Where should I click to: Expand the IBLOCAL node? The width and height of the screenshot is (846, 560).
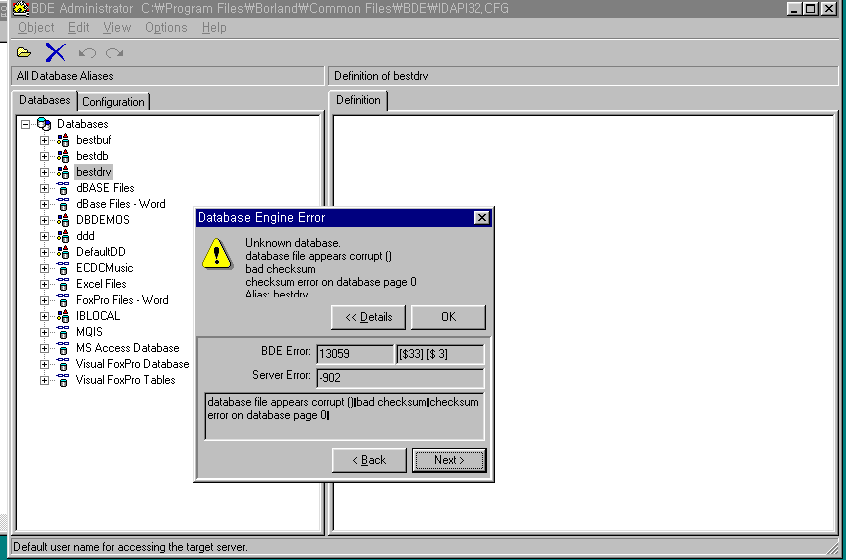[x=44, y=316]
